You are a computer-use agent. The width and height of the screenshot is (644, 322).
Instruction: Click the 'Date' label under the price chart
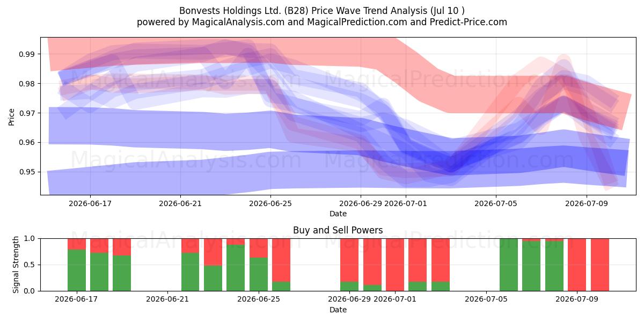click(x=338, y=214)
